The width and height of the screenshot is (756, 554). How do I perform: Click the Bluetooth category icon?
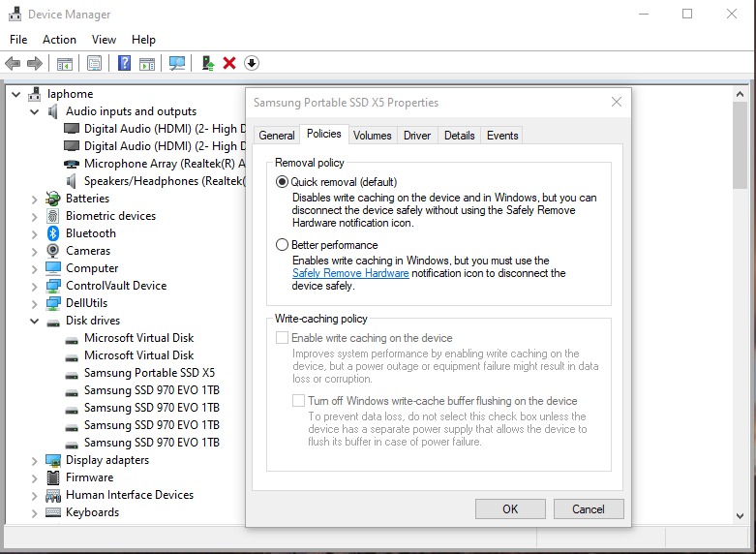[53, 233]
